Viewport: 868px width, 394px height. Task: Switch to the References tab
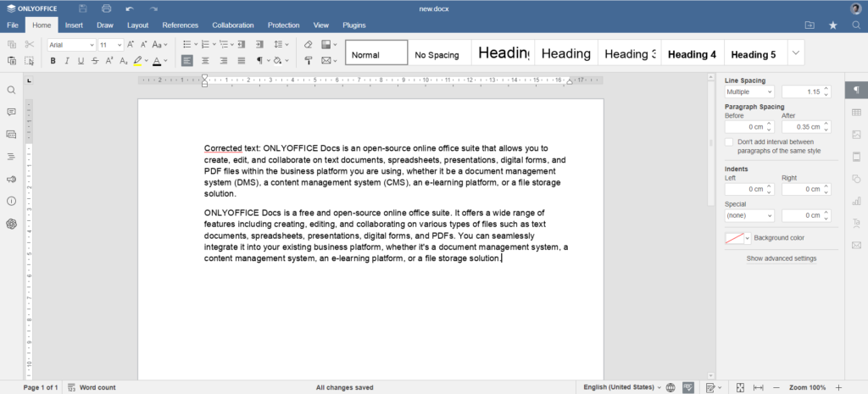[x=181, y=25]
